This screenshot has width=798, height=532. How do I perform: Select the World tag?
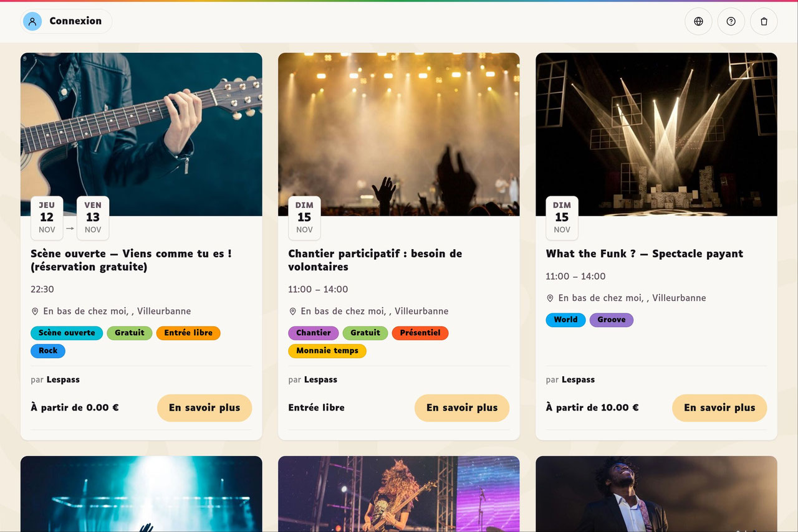(565, 320)
